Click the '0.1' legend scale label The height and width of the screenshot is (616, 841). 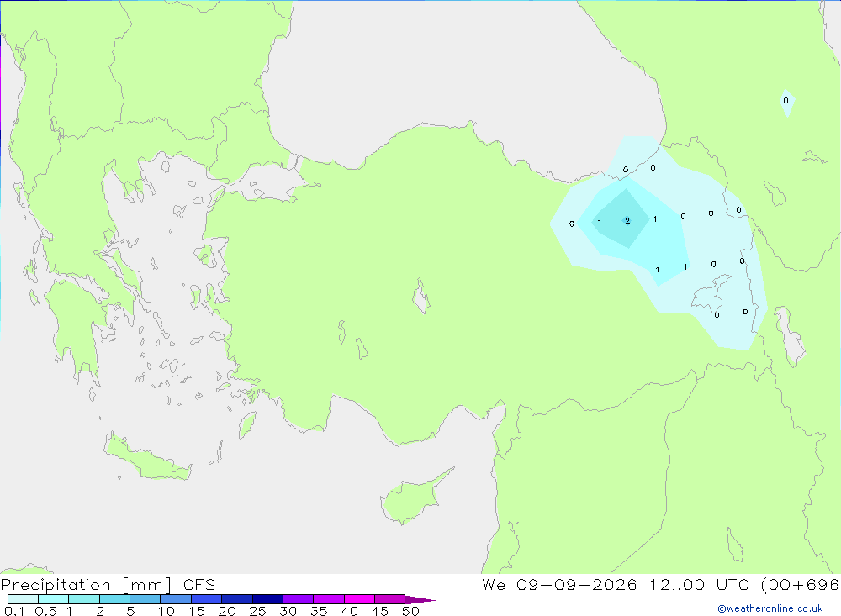pos(14,611)
